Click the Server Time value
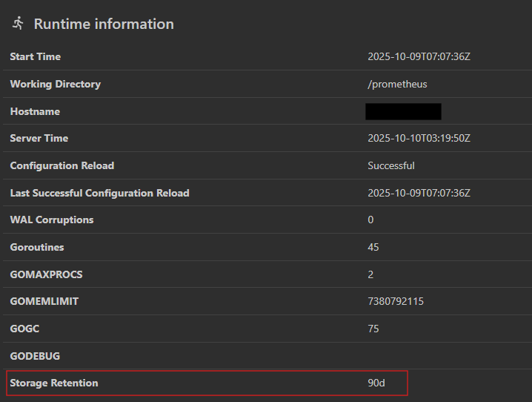The image size is (532, 402). [x=419, y=139]
